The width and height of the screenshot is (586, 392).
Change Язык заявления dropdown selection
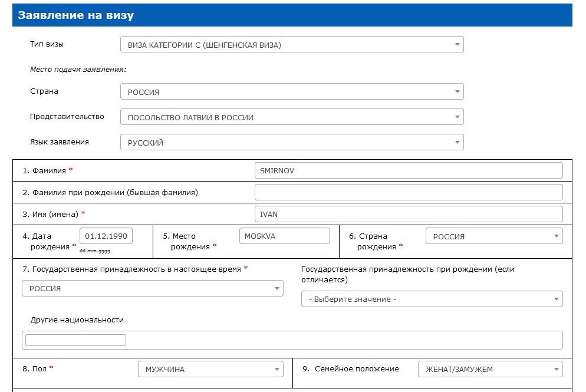coord(291,143)
